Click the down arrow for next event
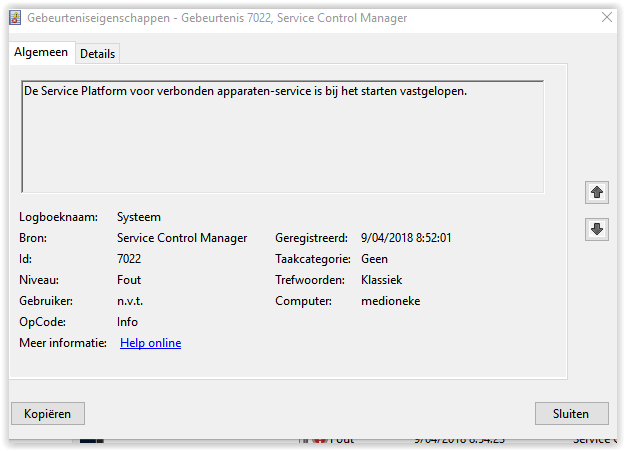Viewport: 625px width, 451px height. [597, 229]
